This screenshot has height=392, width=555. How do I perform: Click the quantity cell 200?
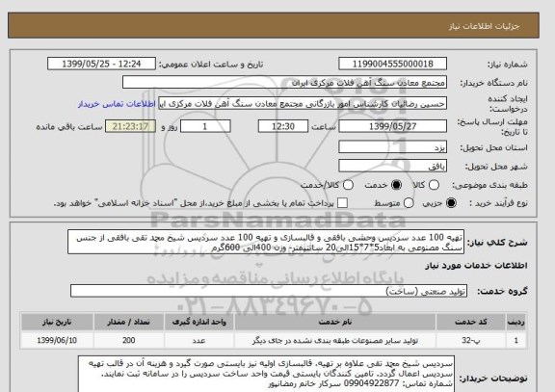tap(128, 340)
